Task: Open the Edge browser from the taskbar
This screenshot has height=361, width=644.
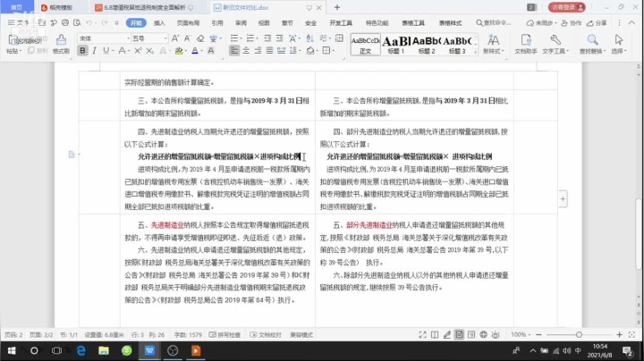Action: click(81, 350)
